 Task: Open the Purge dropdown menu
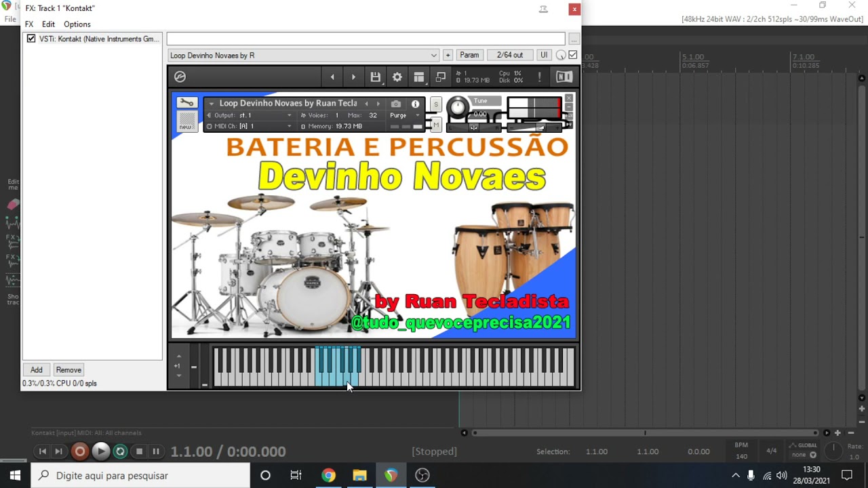[x=406, y=115]
